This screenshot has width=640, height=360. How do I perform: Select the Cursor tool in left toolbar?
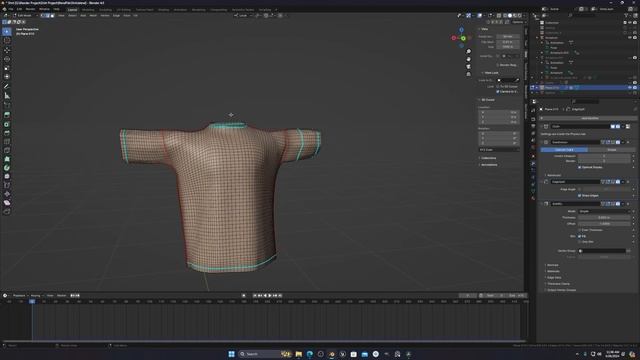pos(7,41)
